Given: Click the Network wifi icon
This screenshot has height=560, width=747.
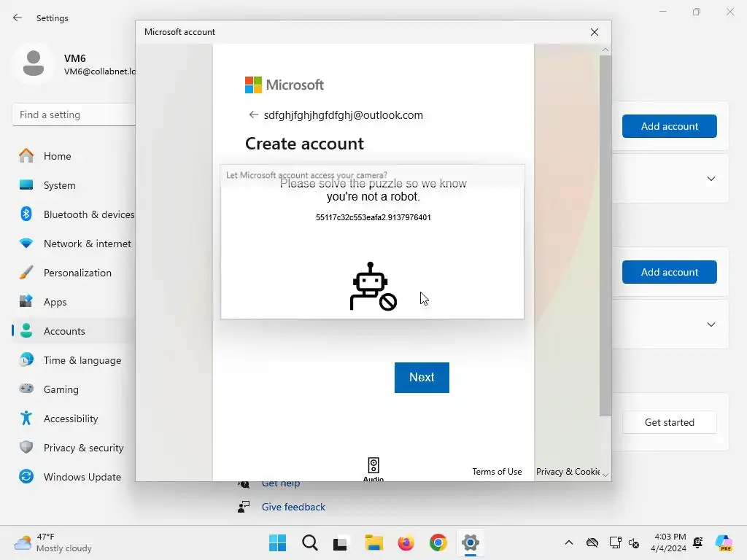Looking at the screenshot, I should point(26,244).
